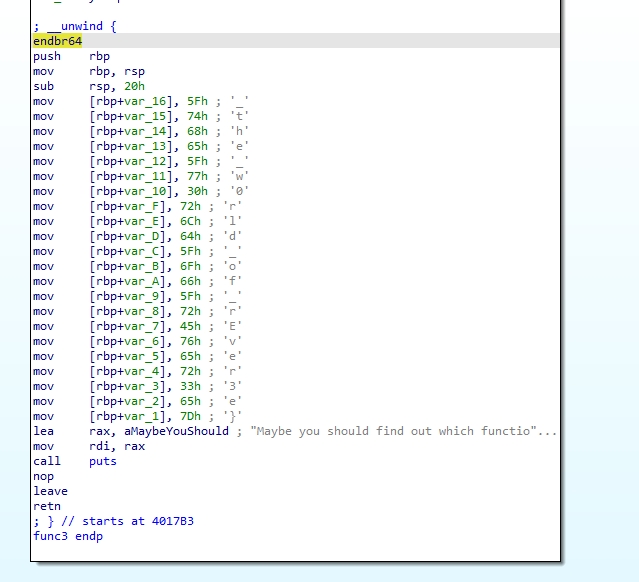Click the 'starts at 4017B3' comment

pos(138,521)
